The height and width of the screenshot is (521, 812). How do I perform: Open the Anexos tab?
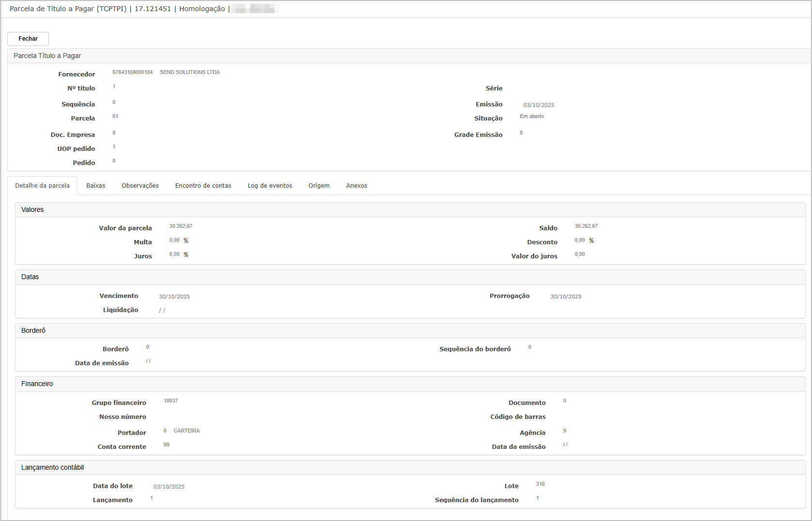pos(357,186)
